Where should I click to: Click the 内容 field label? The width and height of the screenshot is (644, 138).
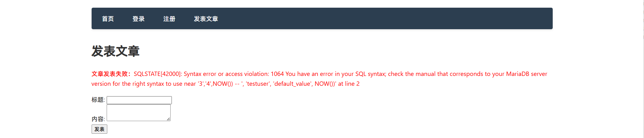coord(98,119)
